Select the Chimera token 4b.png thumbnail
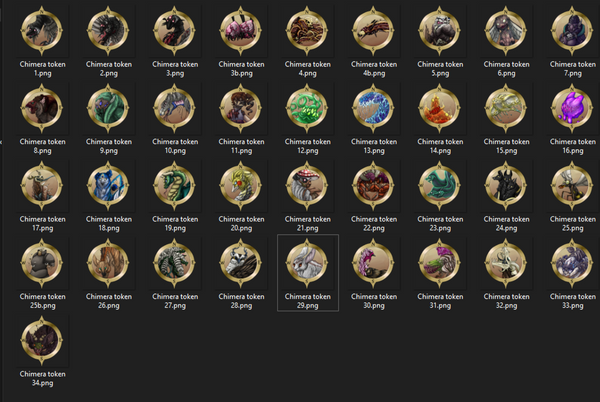The image size is (600, 402). click(x=373, y=31)
